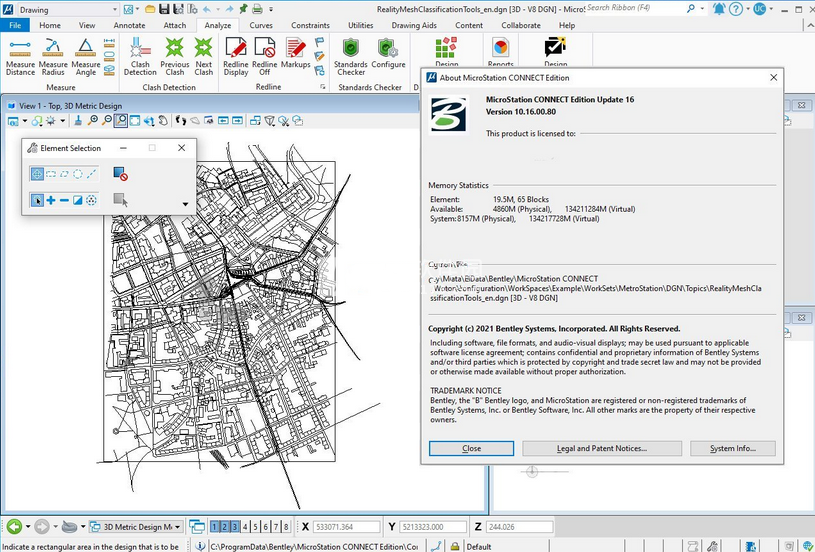Click the Save icon in quick access toolbar

[x=164, y=9]
